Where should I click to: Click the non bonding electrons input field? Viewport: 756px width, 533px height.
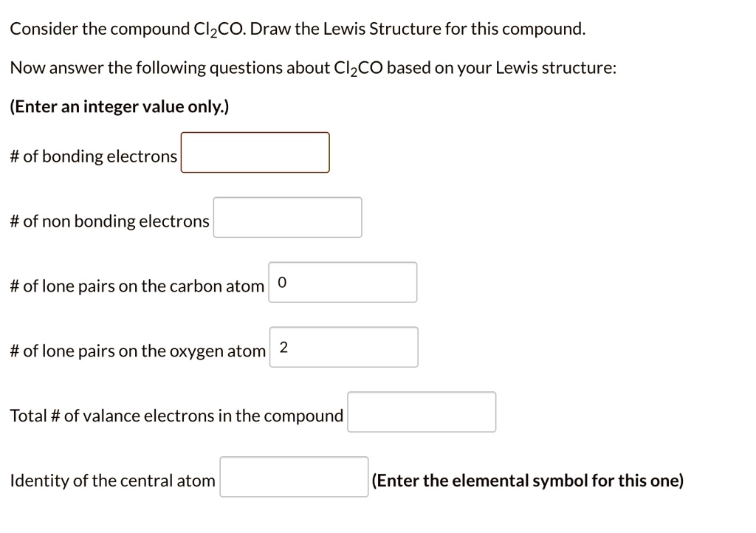pos(287,217)
